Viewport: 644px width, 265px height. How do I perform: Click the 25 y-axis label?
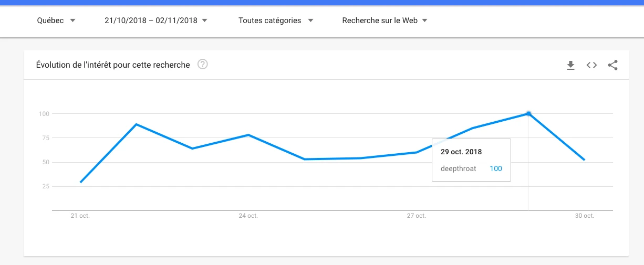(x=45, y=186)
